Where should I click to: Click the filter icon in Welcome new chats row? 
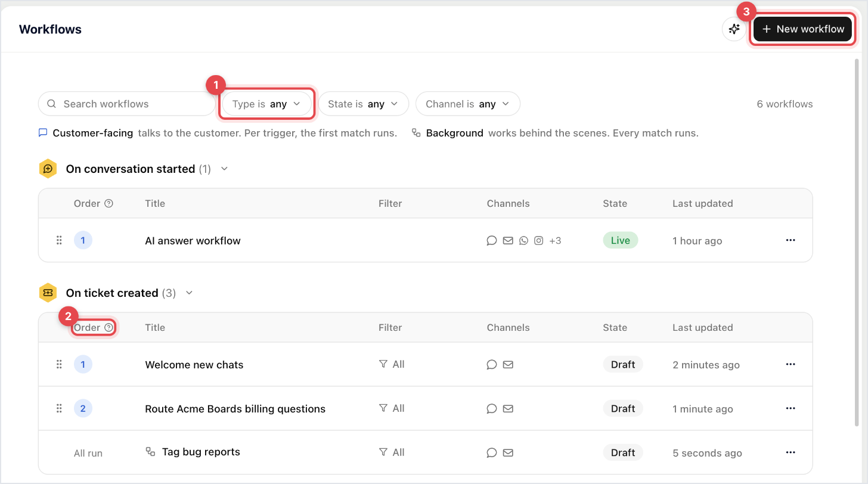click(x=383, y=364)
